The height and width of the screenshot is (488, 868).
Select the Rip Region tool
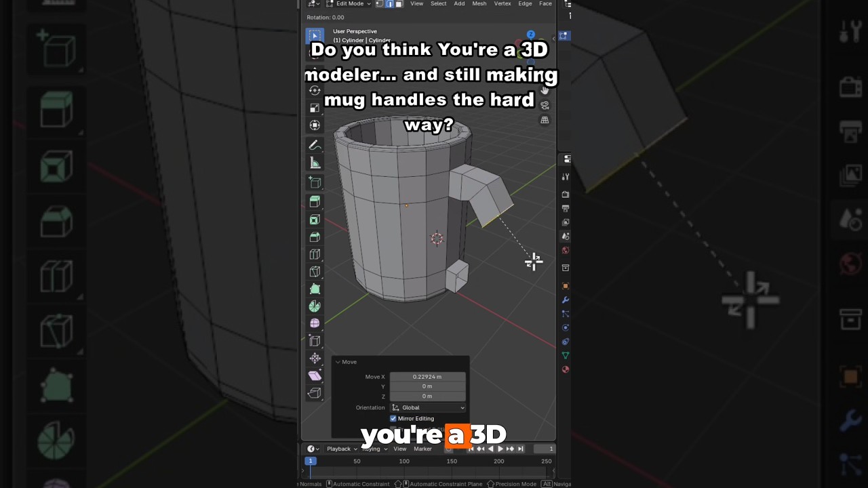pos(314,393)
